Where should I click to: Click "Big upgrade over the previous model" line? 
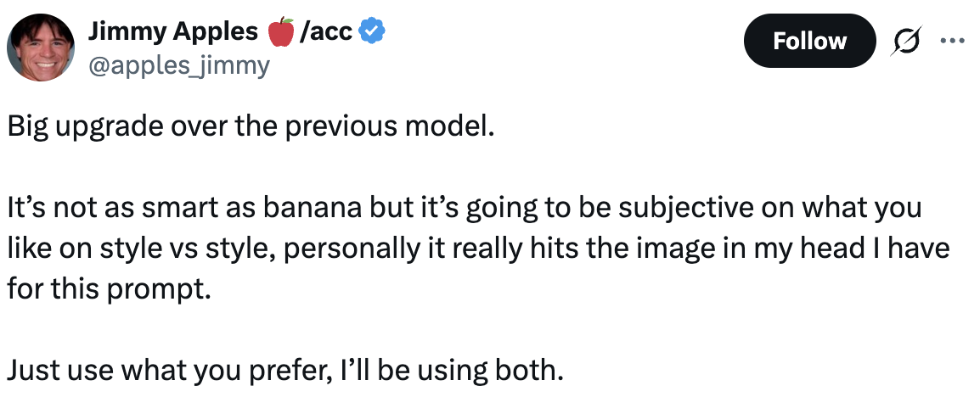[x=251, y=127]
